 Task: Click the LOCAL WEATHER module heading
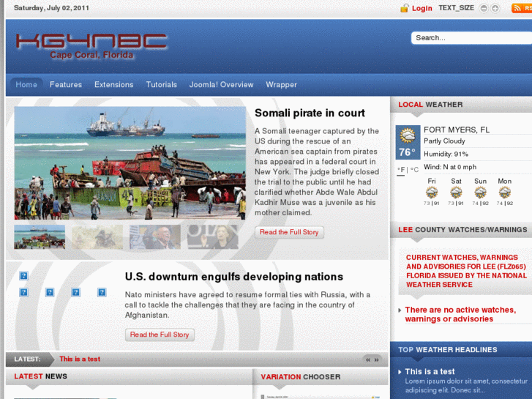tap(430, 105)
